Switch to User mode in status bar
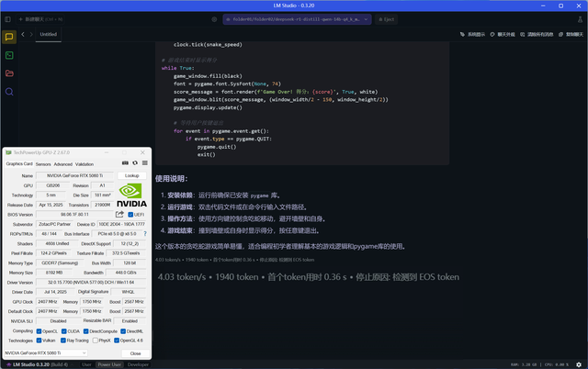 pos(86,364)
